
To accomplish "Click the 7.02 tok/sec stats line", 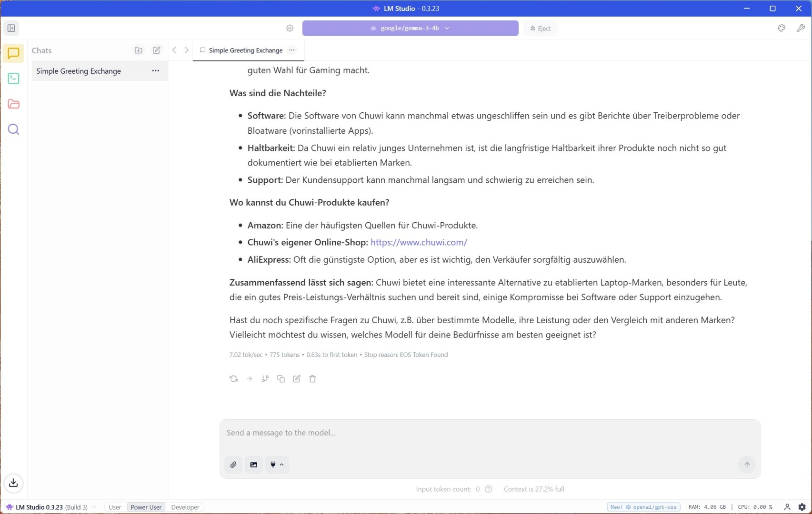I will (339, 355).
